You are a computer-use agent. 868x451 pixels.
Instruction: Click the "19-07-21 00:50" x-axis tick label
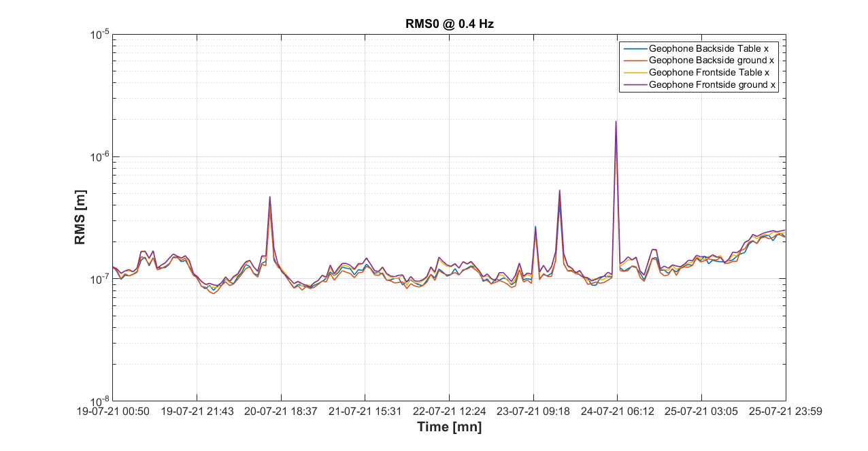[x=112, y=412]
